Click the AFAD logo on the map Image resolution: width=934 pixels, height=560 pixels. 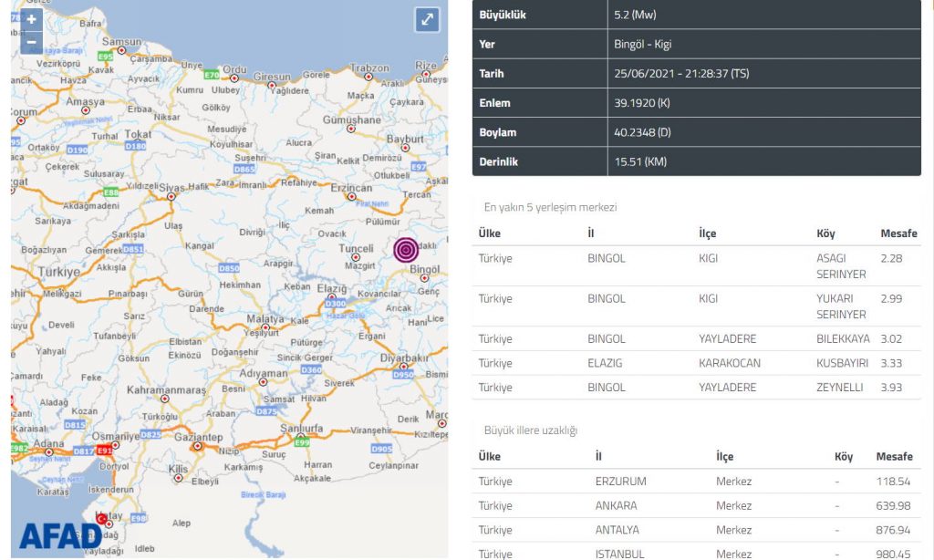coord(60,536)
